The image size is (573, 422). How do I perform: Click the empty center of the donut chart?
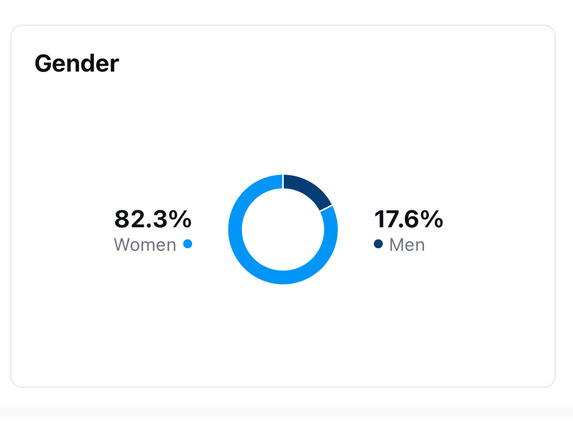(x=283, y=229)
